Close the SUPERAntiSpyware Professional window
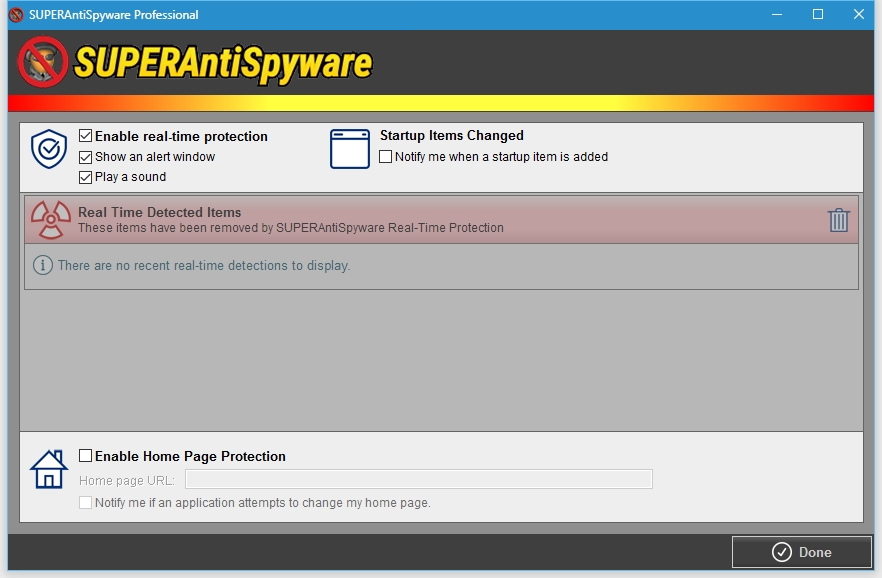 (858, 14)
